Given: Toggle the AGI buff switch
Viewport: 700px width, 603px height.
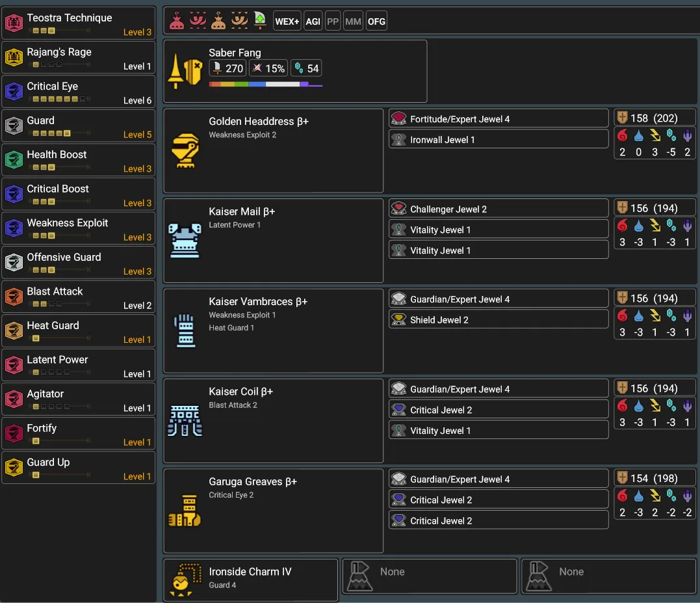Looking at the screenshot, I should pyautogui.click(x=313, y=21).
